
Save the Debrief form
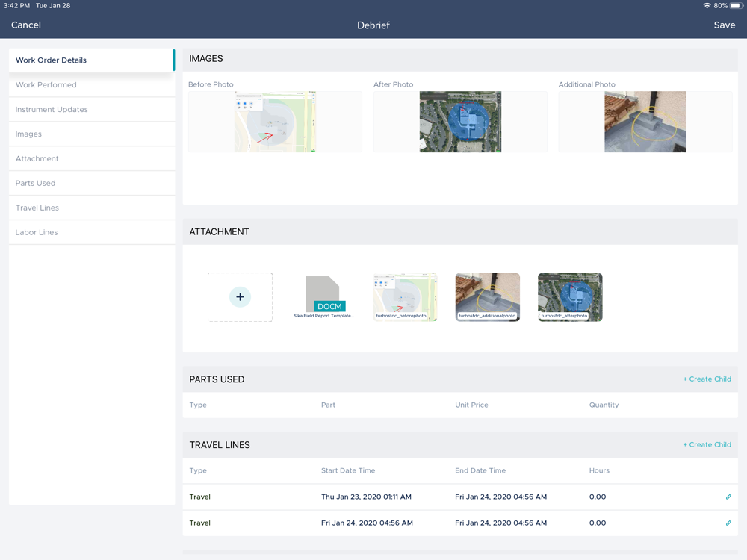click(724, 25)
